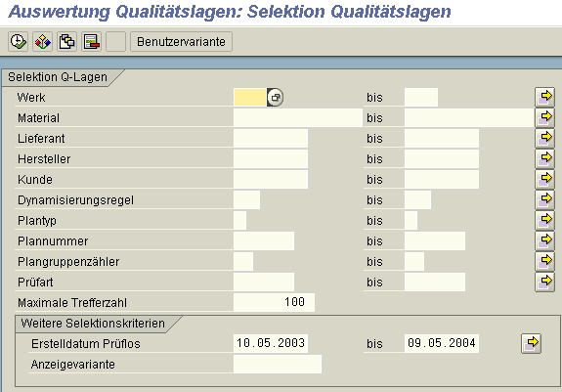Click the Get Variant toolbar icon
562x392 pixels.
click(67, 42)
